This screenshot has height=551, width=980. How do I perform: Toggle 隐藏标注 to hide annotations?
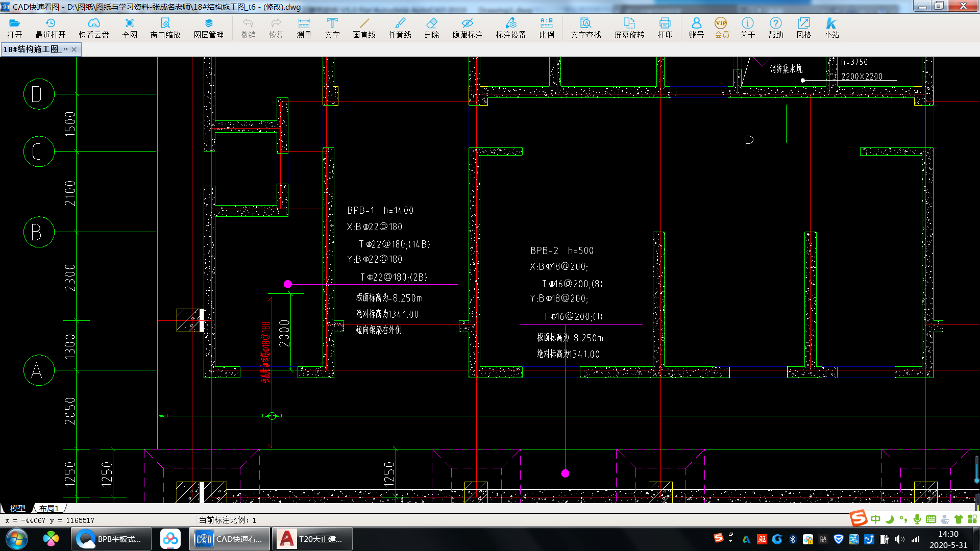468,28
